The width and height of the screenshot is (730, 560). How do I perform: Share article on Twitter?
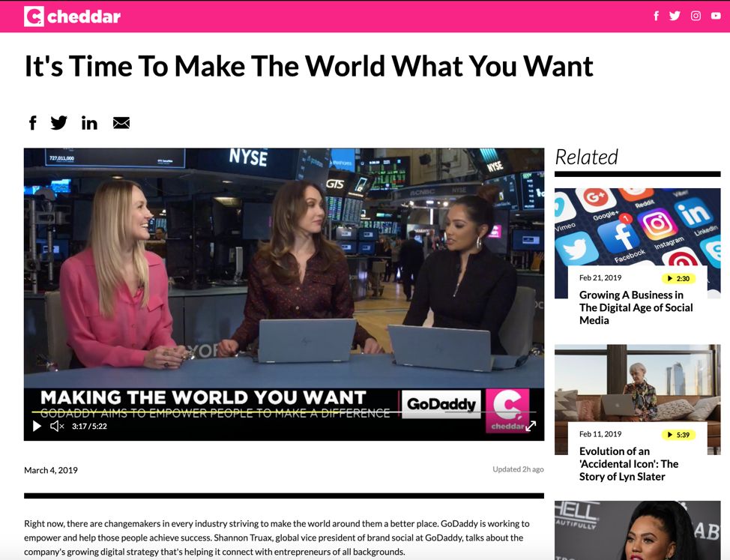pyautogui.click(x=59, y=123)
